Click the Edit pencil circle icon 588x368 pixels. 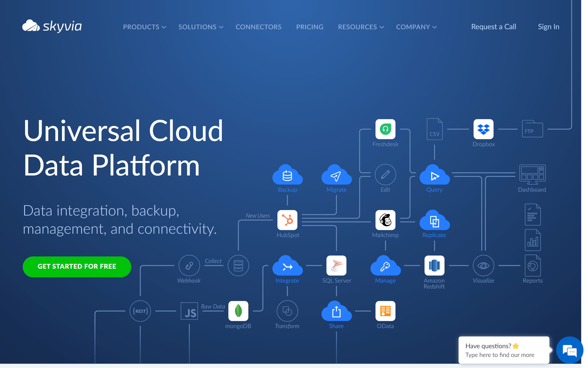pos(385,175)
